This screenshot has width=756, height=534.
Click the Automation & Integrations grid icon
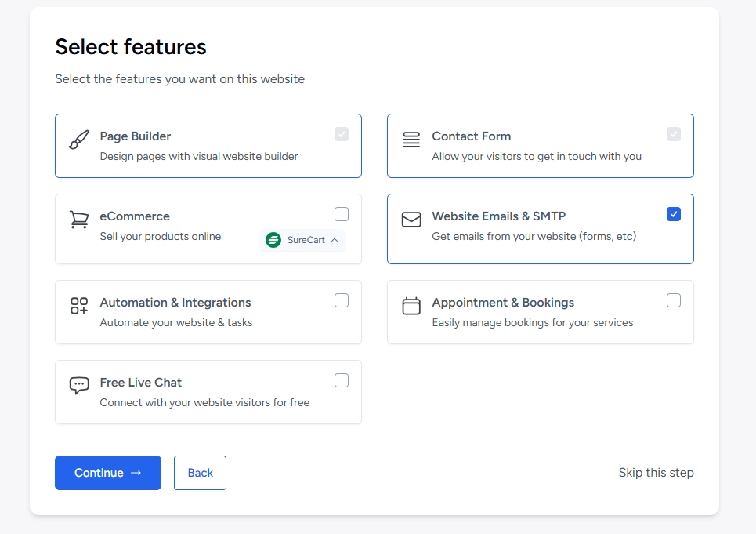click(x=79, y=306)
